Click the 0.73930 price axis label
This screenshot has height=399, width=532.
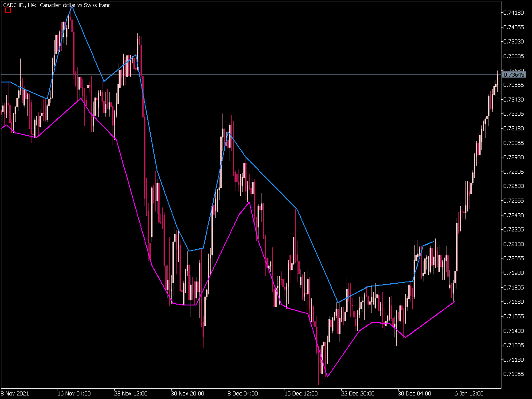(514, 42)
